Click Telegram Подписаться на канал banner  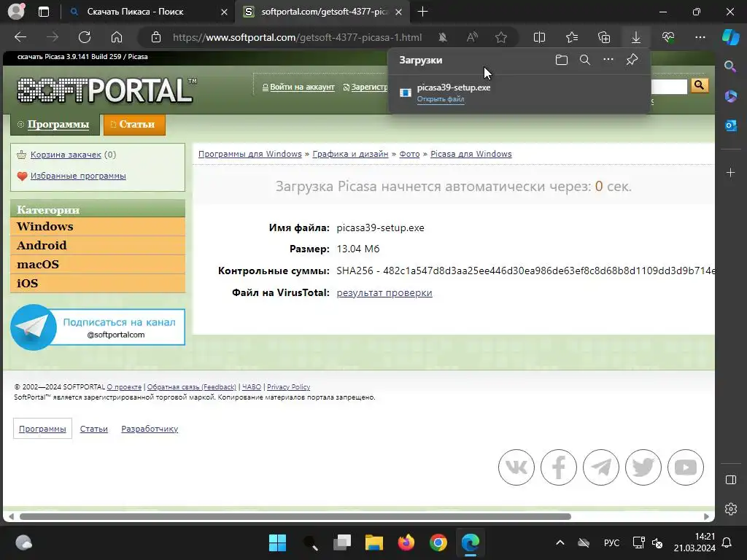(x=98, y=327)
